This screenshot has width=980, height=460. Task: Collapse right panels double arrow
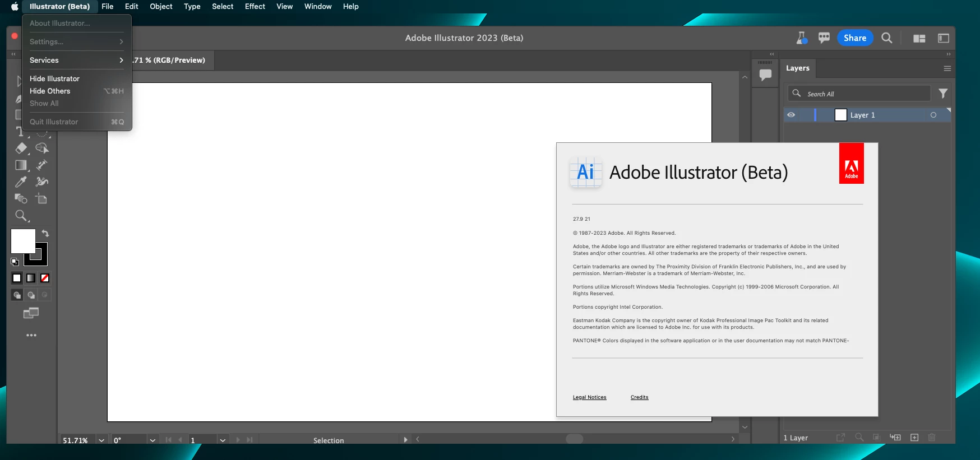[949, 54]
